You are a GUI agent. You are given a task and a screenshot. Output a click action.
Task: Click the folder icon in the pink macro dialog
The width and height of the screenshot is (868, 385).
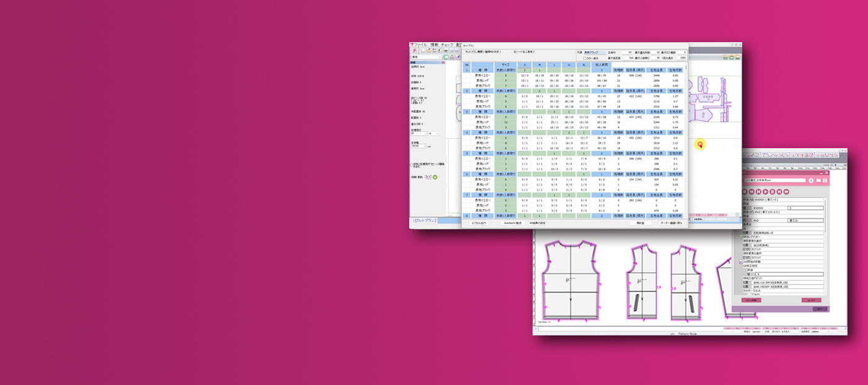tap(818, 180)
